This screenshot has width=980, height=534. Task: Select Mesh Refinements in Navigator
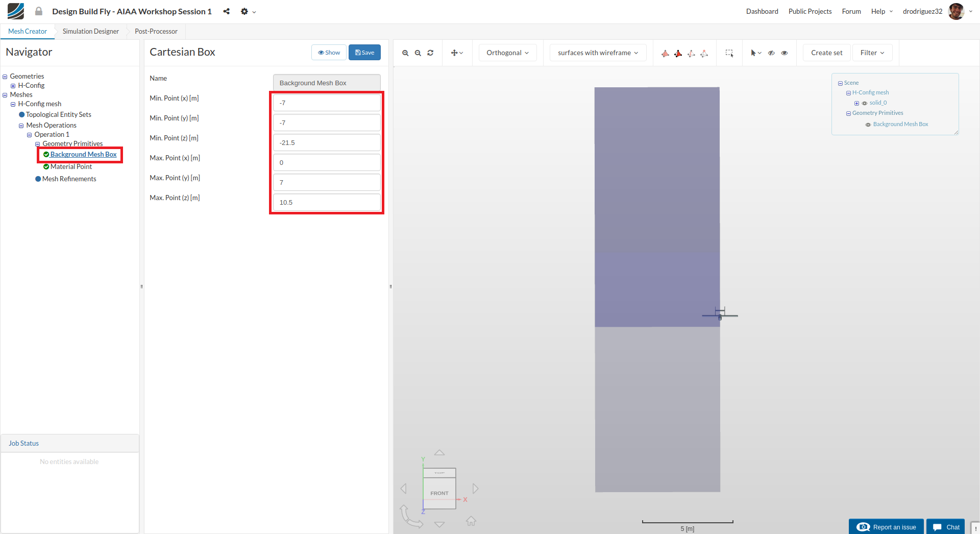coord(69,179)
